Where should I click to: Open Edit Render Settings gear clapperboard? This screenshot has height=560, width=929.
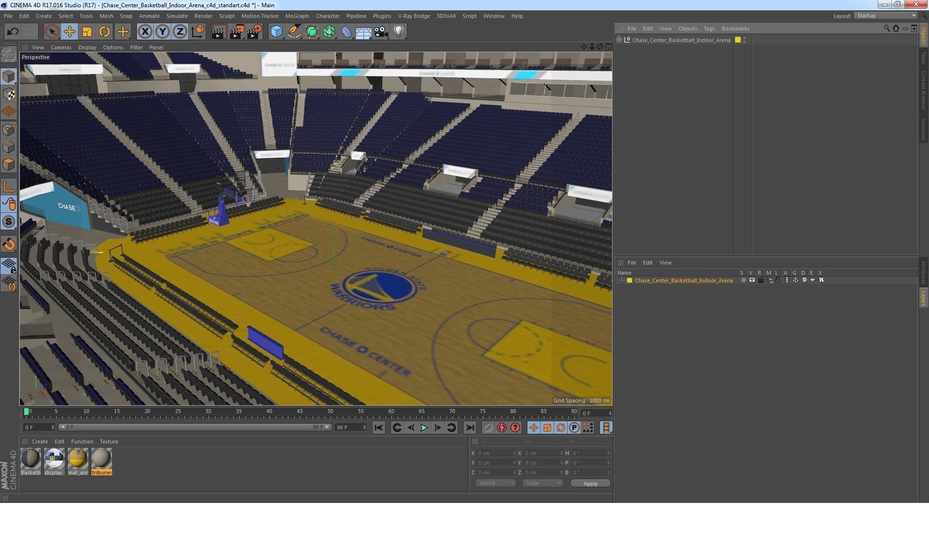coord(255,32)
